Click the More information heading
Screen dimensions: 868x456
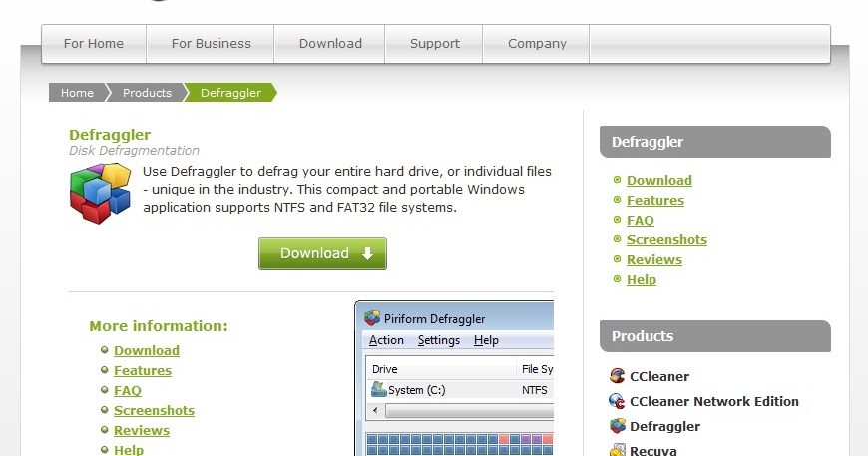point(159,326)
